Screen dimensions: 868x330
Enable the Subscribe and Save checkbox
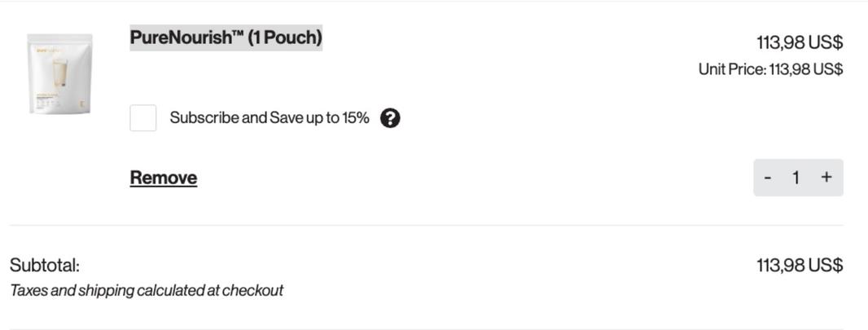[x=143, y=118]
